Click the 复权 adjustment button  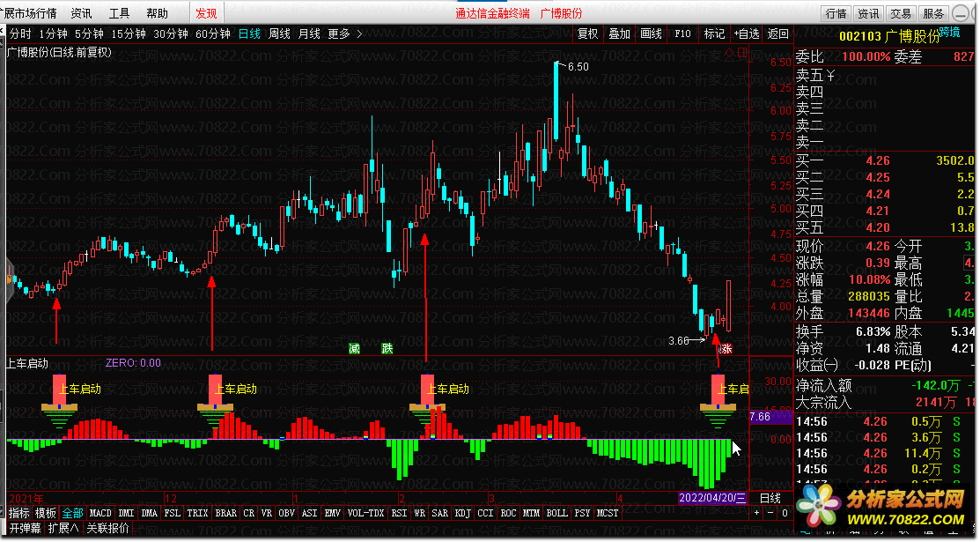coord(587,33)
